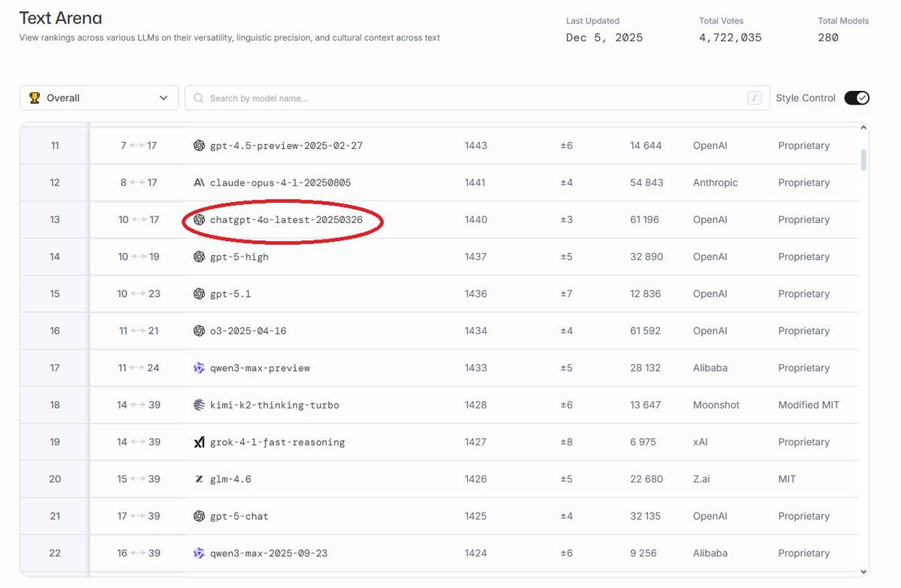This screenshot has width=901, height=588.
Task: Click the Modified MIT license cell
Action: pyautogui.click(x=809, y=405)
